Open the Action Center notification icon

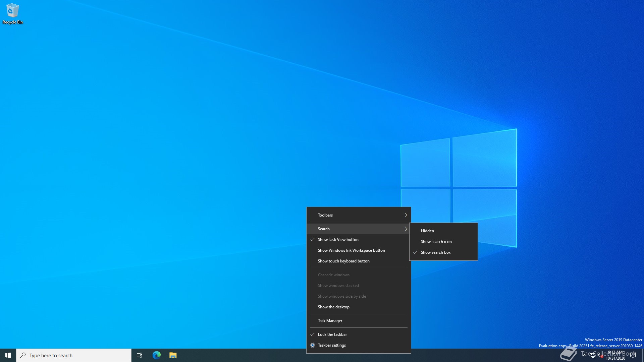point(633,355)
